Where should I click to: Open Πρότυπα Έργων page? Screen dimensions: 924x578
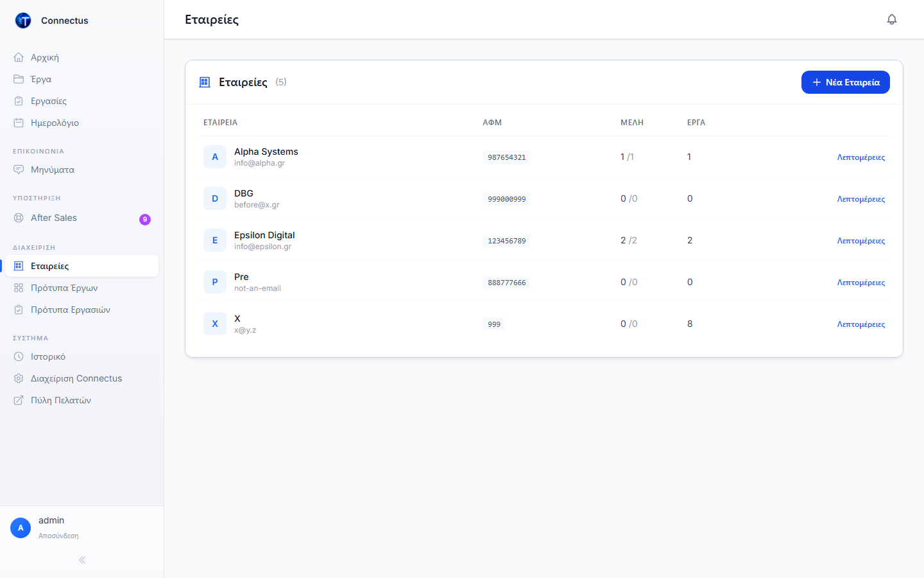pyautogui.click(x=82, y=288)
